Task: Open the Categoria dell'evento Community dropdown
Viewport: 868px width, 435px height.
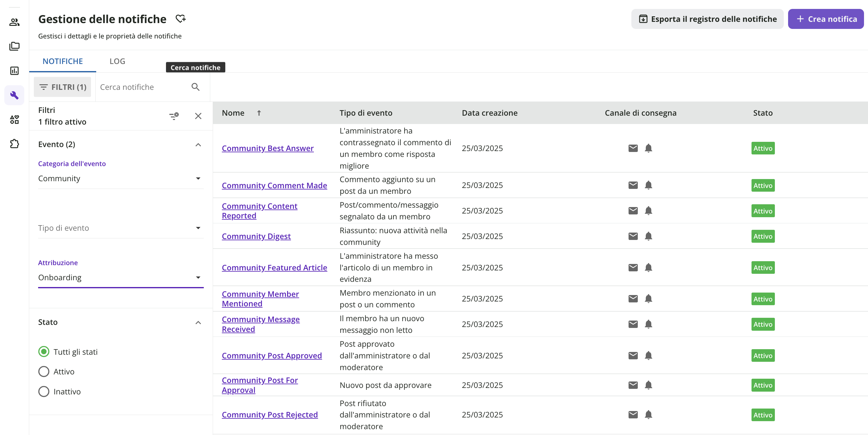Action: click(120, 178)
